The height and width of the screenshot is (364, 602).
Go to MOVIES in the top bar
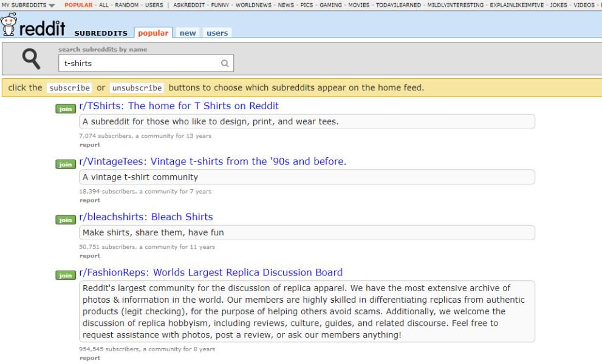(358, 5)
